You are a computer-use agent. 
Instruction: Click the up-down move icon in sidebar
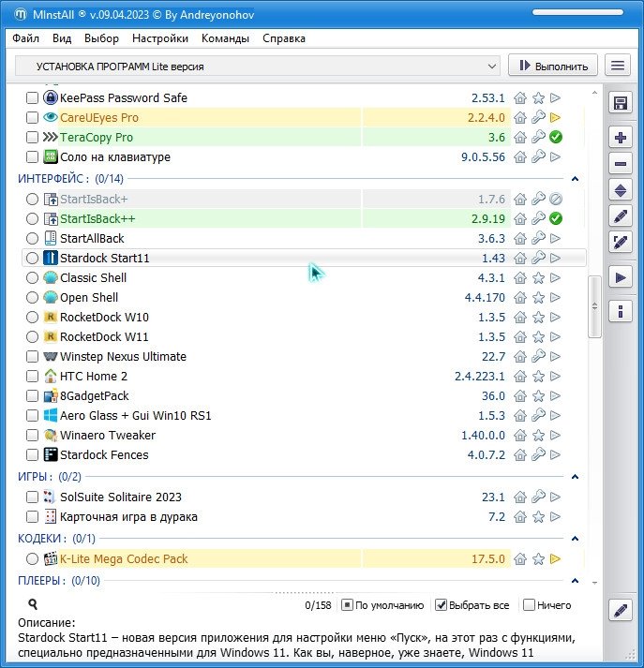[x=621, y=190]
